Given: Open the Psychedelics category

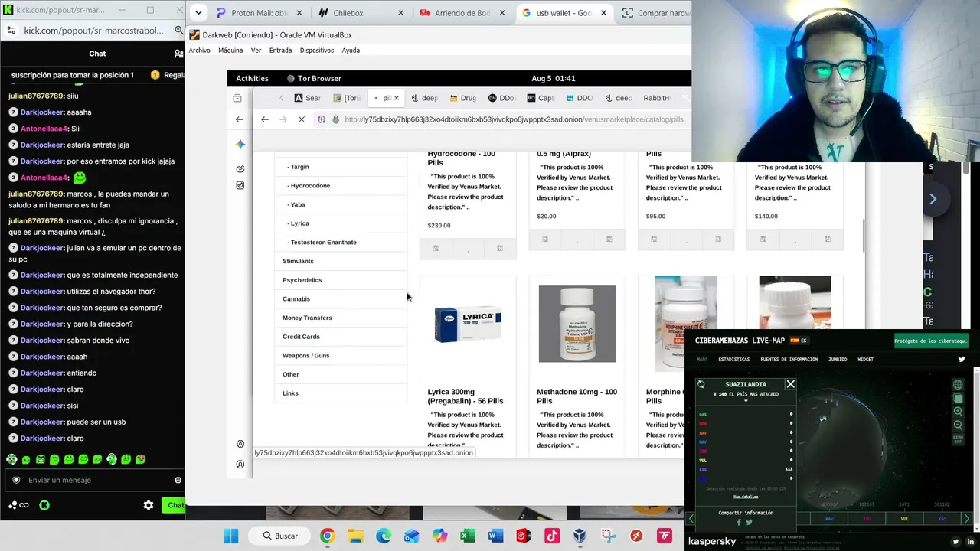Looking at the screenshot, I should tap(341, 280).
